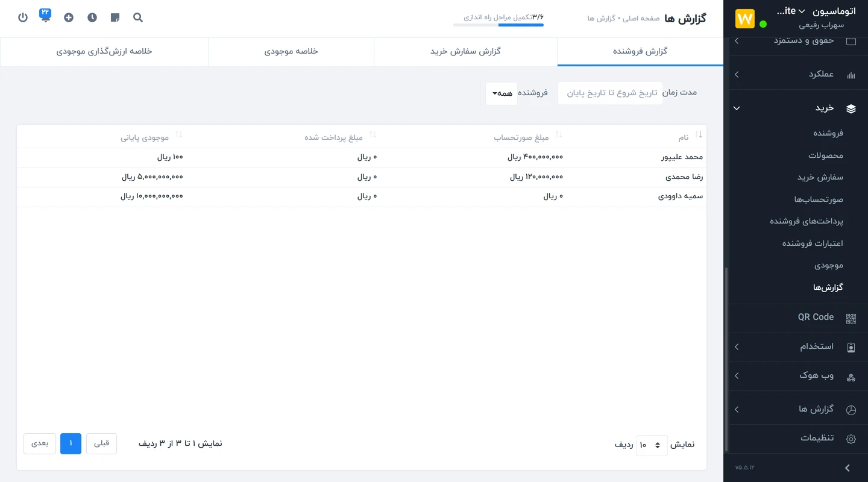Open the فروشنده همه dropdown

pyautogui.click(x=502, y=93)
